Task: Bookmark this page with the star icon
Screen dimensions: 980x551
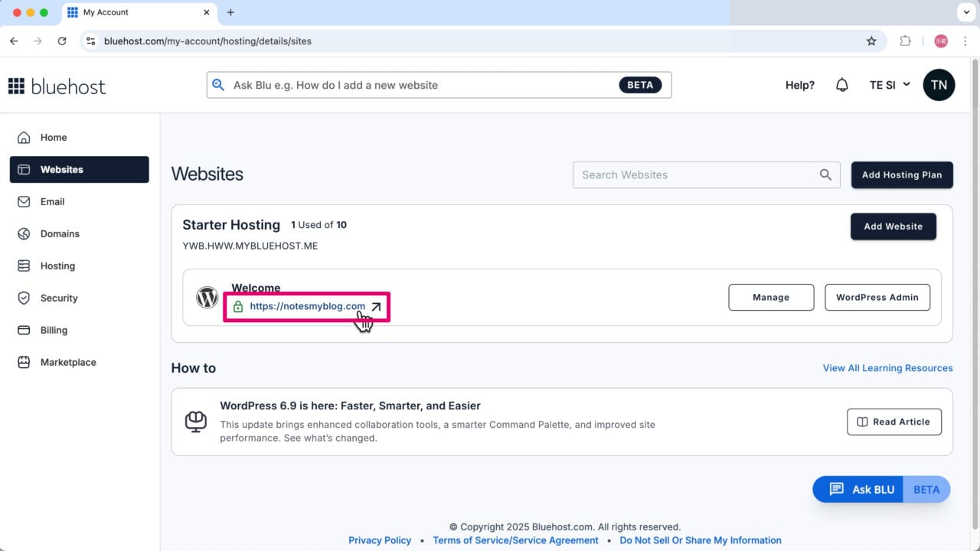Action: click(871, 41)
